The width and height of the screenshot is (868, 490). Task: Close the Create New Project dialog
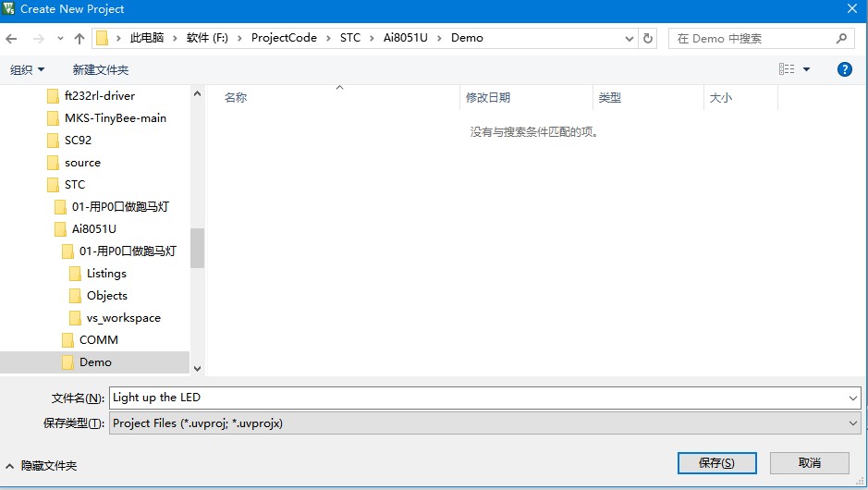852,8
